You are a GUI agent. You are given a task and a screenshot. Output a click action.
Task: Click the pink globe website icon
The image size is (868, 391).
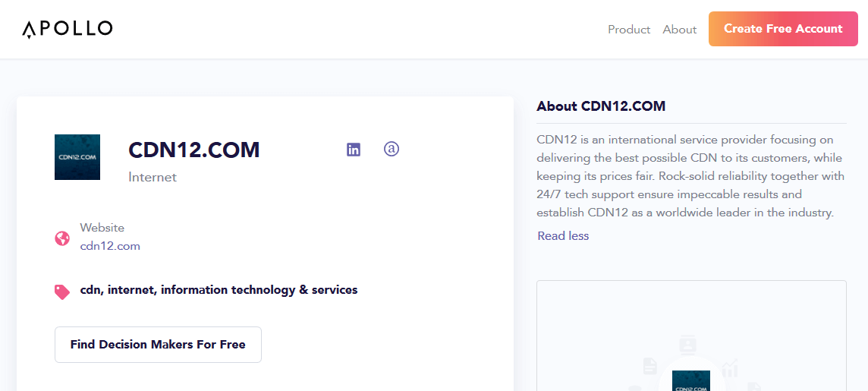click(62, 238)
